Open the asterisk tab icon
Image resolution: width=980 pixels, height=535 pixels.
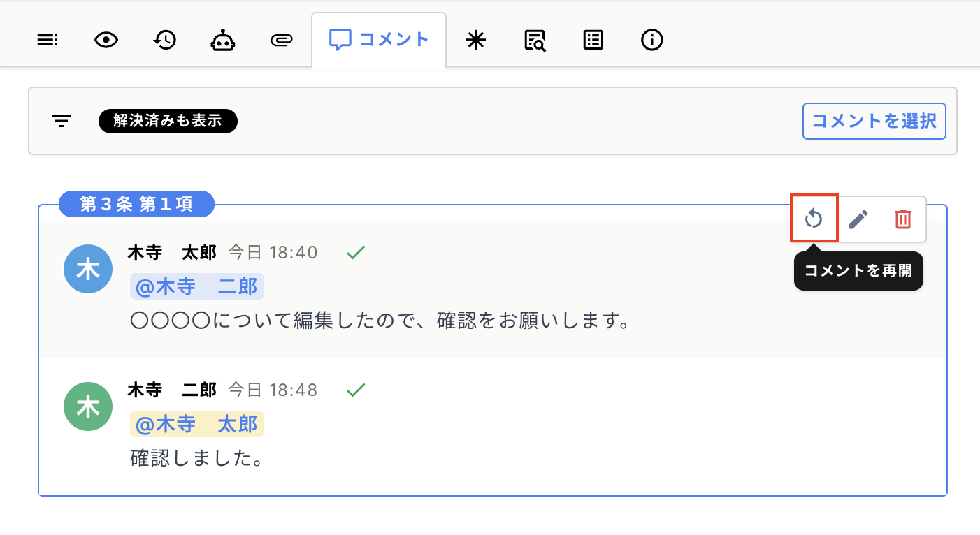pos(475,41)
